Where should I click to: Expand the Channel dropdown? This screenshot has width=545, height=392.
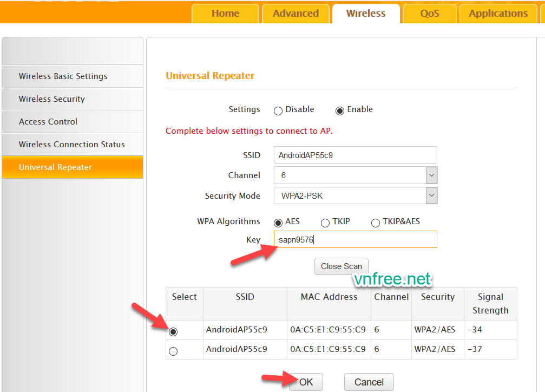point(431,175)
